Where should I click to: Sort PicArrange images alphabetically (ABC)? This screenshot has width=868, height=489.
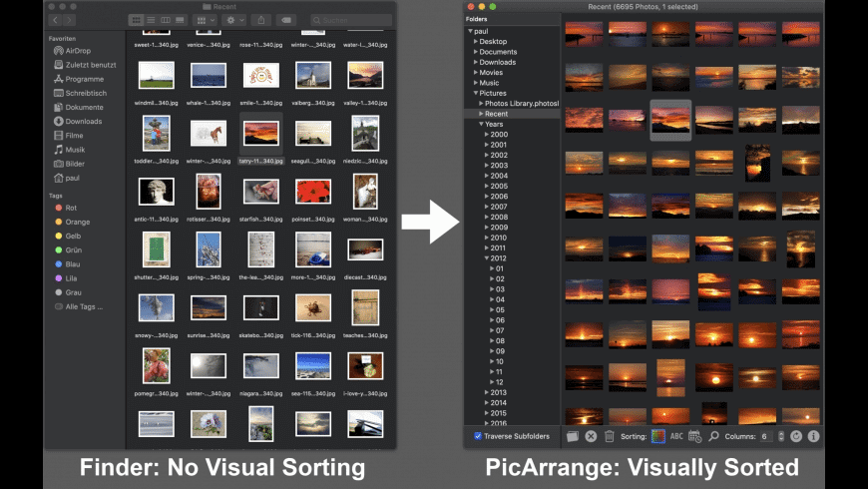coord(676,436)
